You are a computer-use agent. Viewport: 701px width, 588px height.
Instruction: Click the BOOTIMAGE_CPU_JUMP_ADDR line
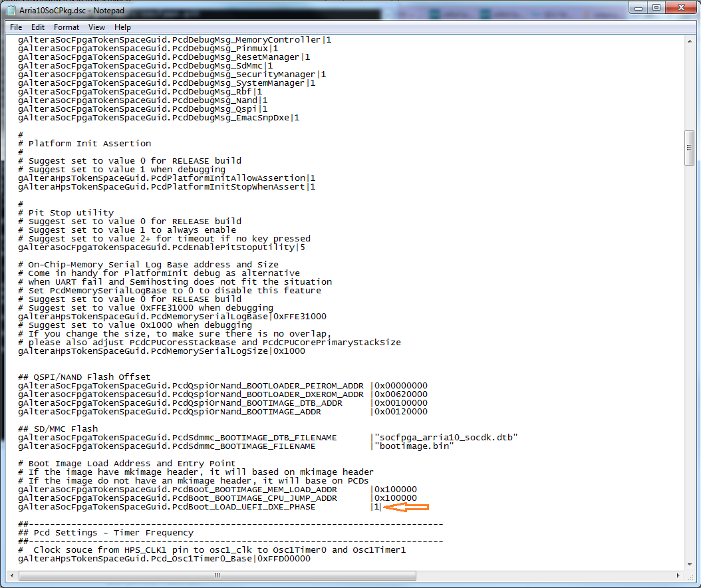pyautogui.click(x=217, y=498)
